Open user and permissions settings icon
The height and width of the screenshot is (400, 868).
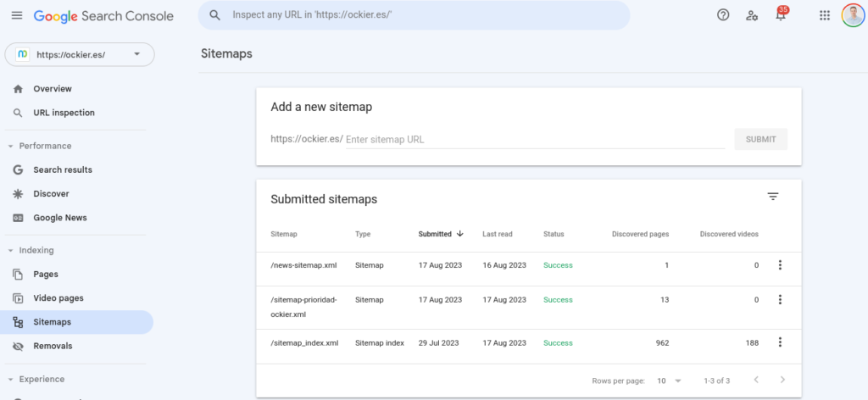click(752, 15)
